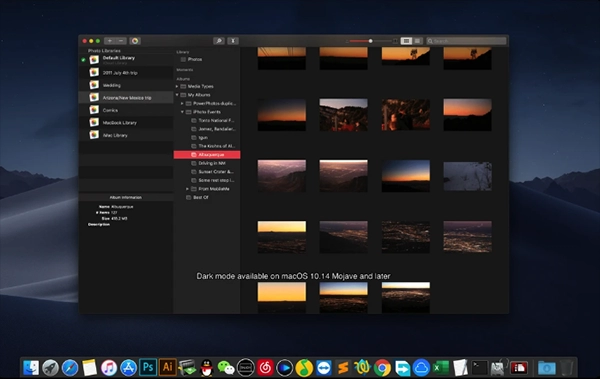Viewport: 600px width, 379px height.
Task: Select the iPhoto Events folder row
Action: 207,112
